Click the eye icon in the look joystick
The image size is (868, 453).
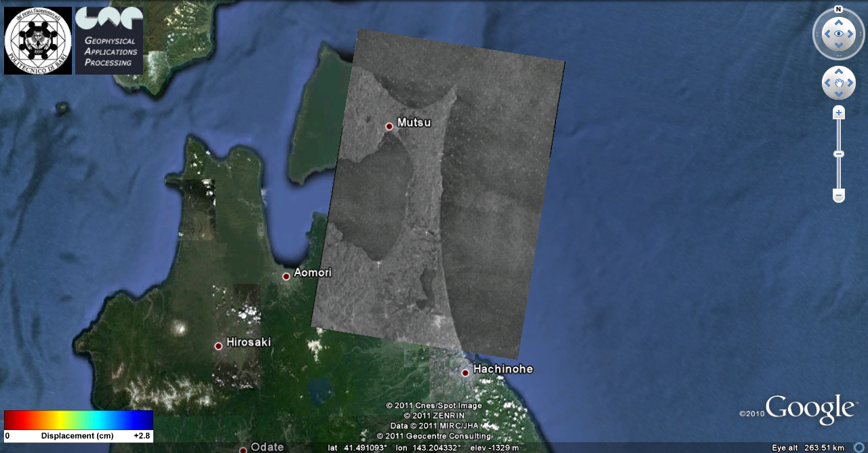839,33
